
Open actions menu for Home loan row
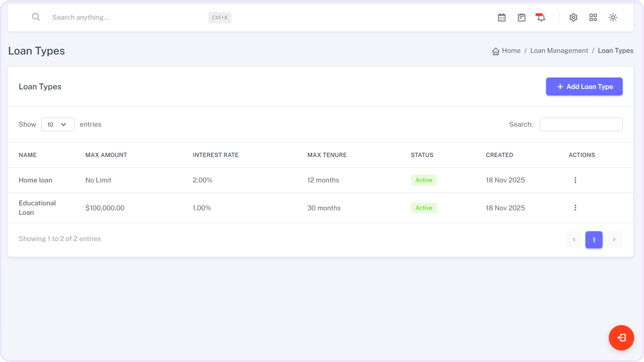[575, 180]
